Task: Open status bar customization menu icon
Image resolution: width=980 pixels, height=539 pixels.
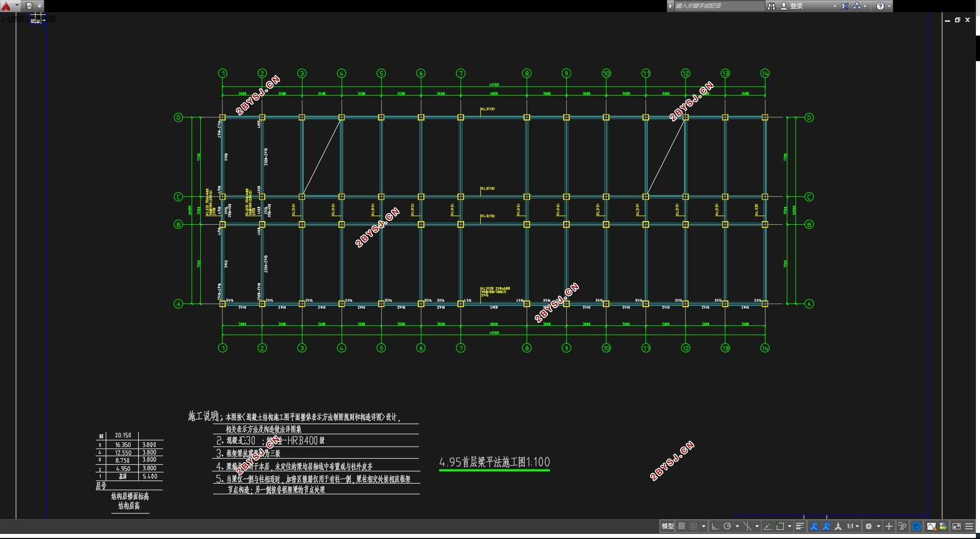Action: 969,526
